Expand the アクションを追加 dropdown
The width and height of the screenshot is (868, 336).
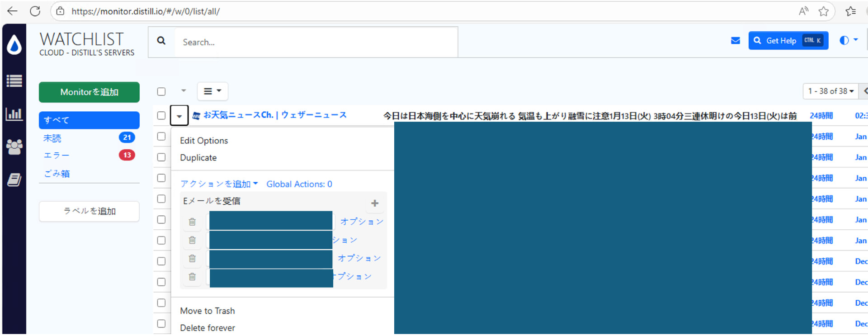pos(219,184)
